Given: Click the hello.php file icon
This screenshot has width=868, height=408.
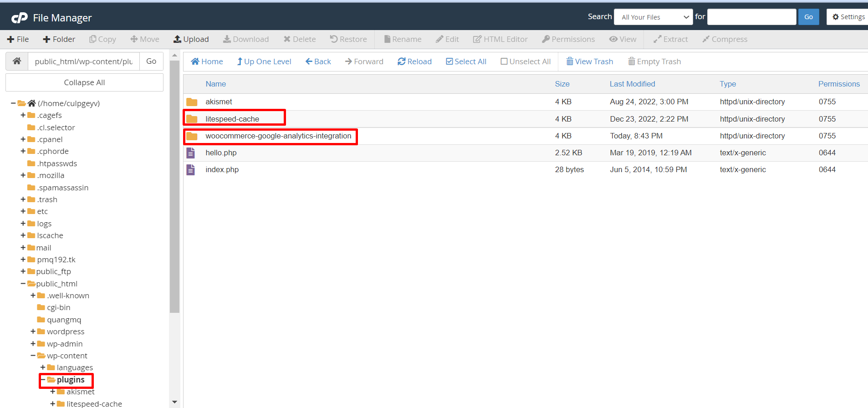Looking at the screenshot, I should (191, 153).
